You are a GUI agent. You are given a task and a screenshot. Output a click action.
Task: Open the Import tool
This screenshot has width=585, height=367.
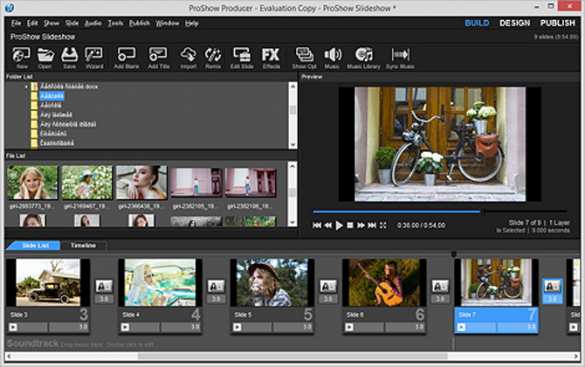(x=188, y=58)
